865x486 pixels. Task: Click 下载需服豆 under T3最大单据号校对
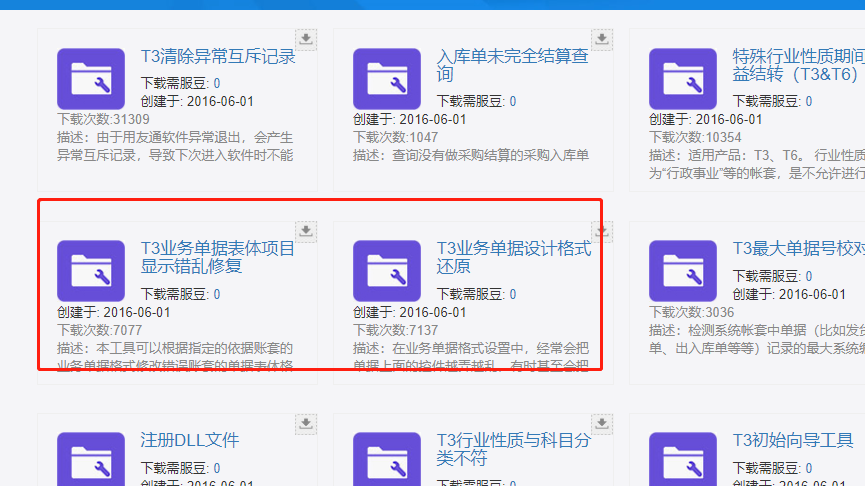coord(772,276)
